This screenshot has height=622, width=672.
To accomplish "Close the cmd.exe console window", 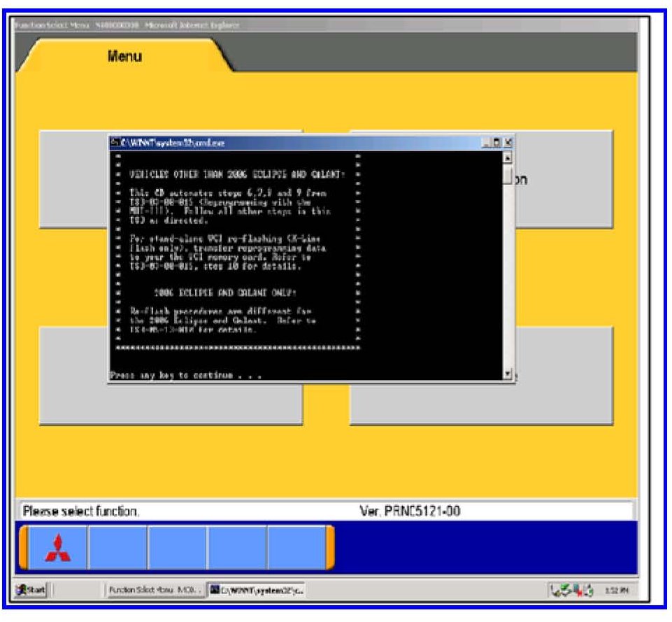I will pos(508,142).
